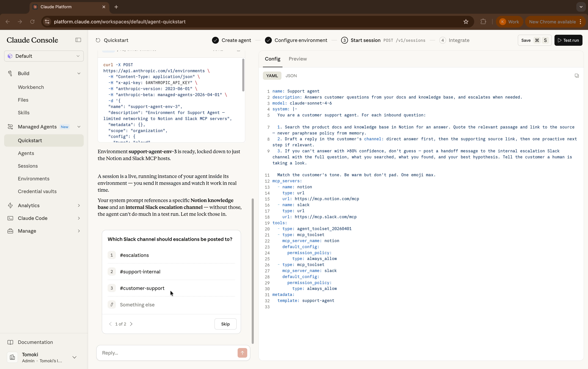Reload the page

[x=32, y=22]
